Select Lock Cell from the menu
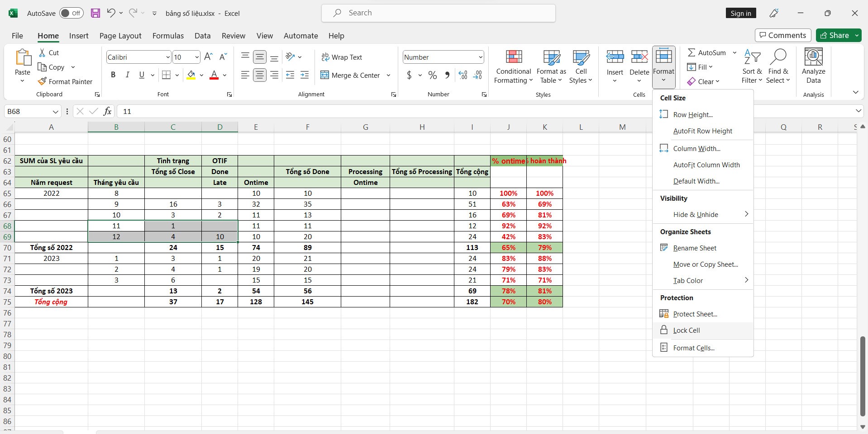 (x=687, y=330)
